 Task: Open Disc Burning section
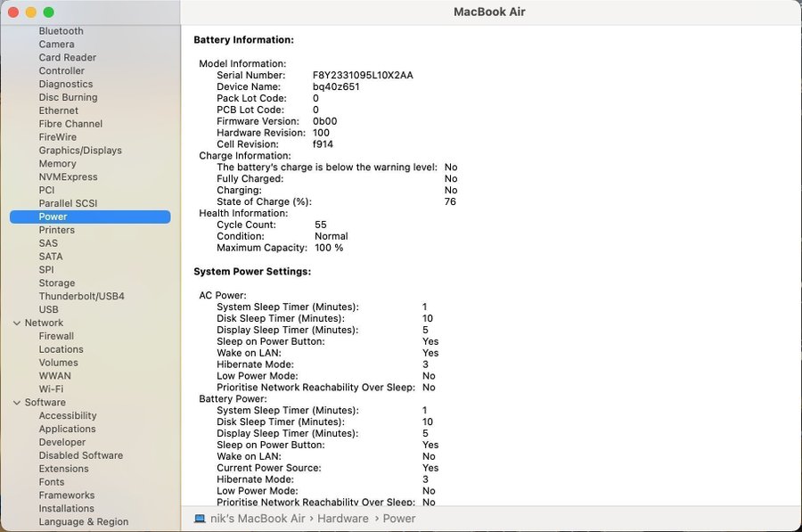[68, 98]
